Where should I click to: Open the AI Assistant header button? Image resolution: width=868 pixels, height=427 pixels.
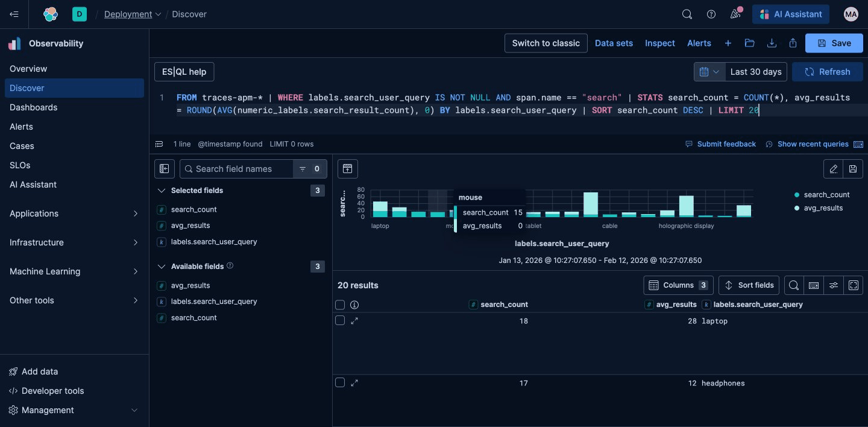coord(790,14)
